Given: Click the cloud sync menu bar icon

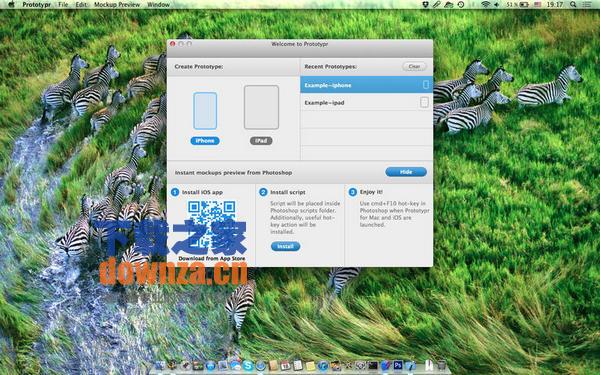Looking at the screenshot, I should (x=448, y=5).
